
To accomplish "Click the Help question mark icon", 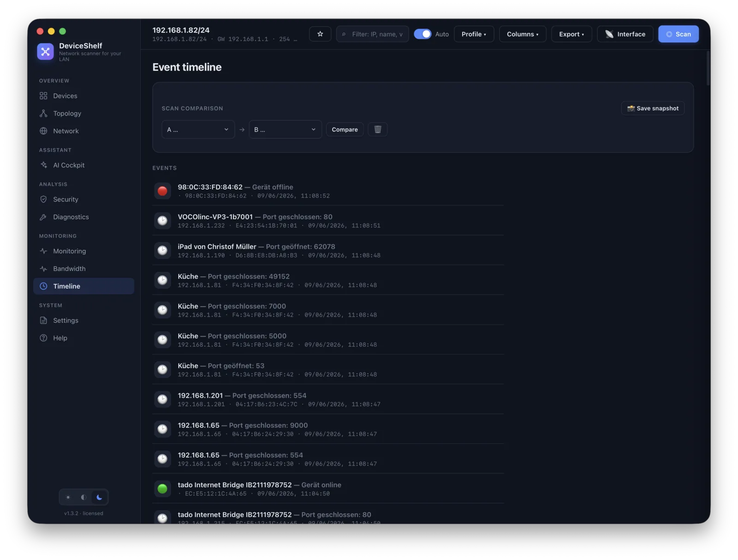I will click(x=43, y=338).
